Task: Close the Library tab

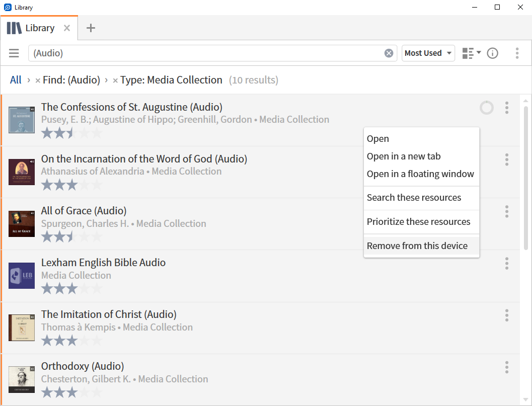Action: (67, 28)
